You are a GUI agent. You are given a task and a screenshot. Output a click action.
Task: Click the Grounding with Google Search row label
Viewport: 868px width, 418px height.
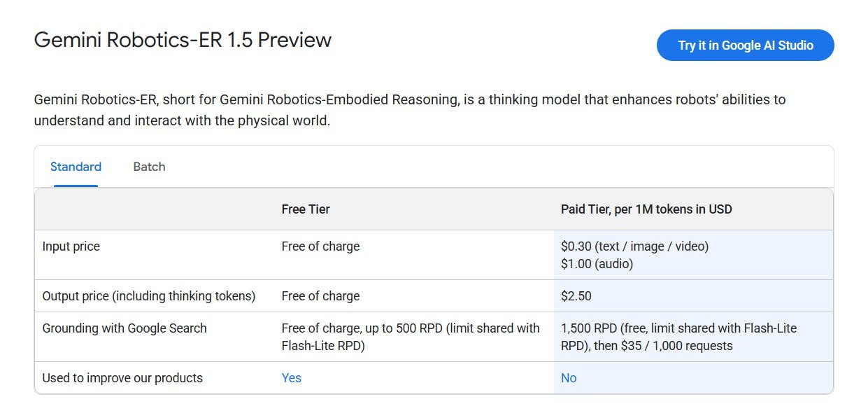click(x=124, y=328)
